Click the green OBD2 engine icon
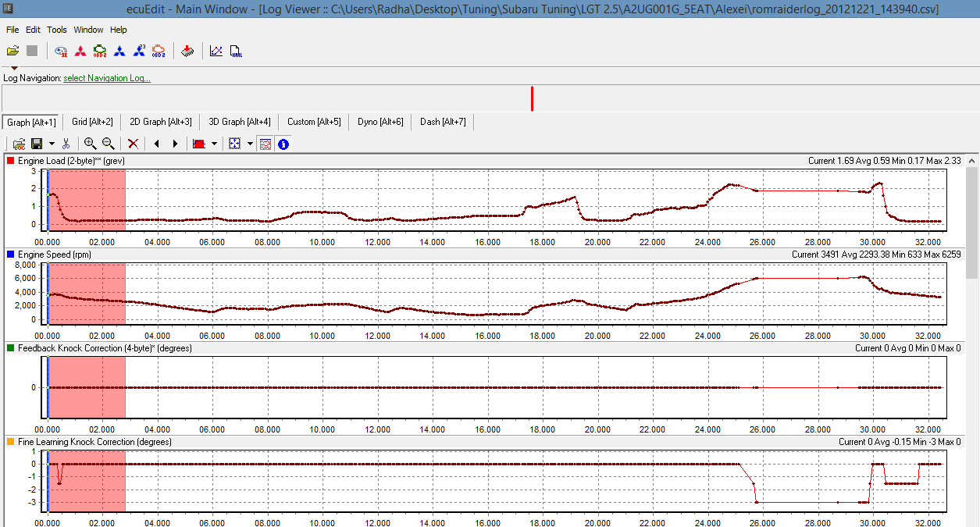The image size is (980, 527). (x=100, y=51)
